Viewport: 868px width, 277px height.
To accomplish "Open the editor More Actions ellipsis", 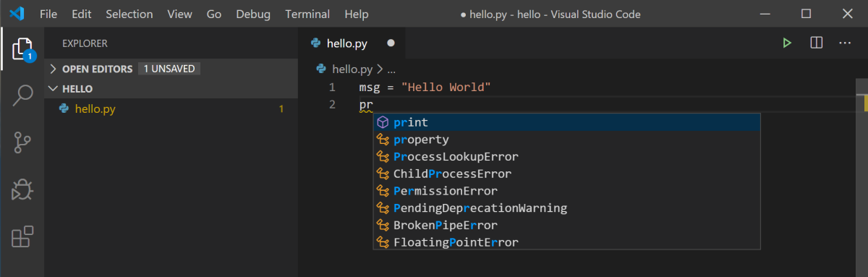I will tap(845, 43).
